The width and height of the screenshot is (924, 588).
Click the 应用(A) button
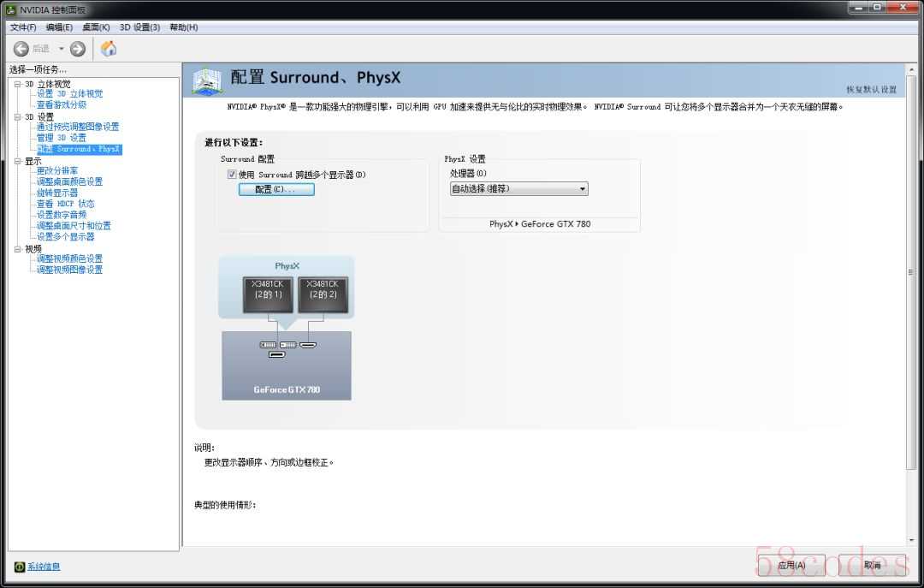tap(791, 566)
